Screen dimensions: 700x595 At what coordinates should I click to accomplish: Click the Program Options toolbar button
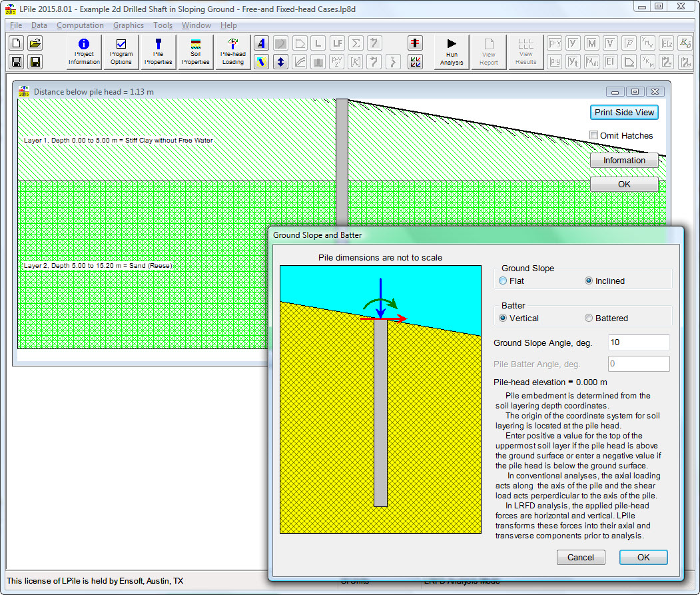pyautogui.click(x=121, y=52)
